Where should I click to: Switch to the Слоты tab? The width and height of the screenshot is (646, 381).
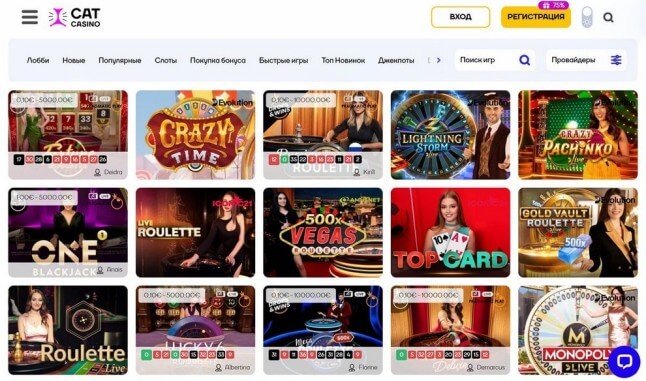pyautogui.click(x=166, y=60)
